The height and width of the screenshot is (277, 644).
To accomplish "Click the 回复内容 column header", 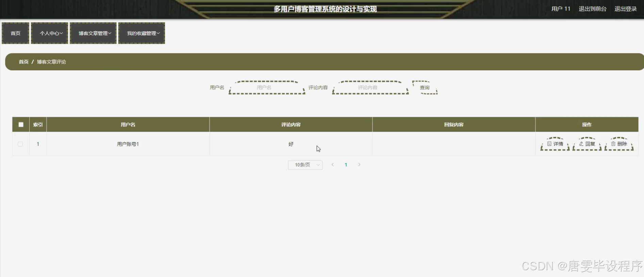I will click(x=454, y=124).
